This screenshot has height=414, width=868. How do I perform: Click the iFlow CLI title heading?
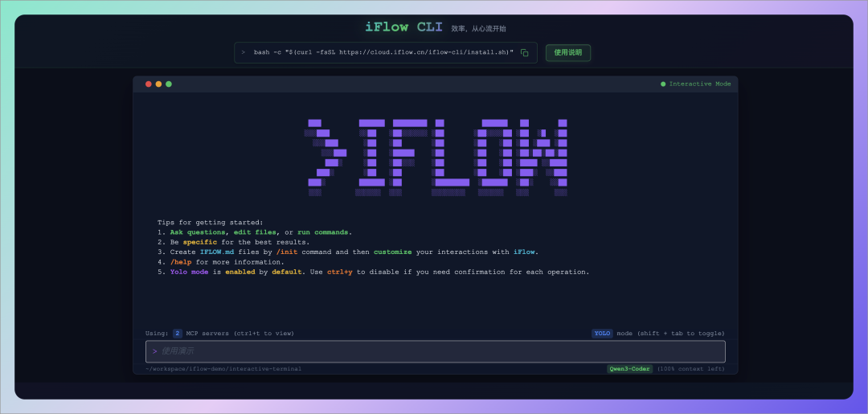(403, 27)
